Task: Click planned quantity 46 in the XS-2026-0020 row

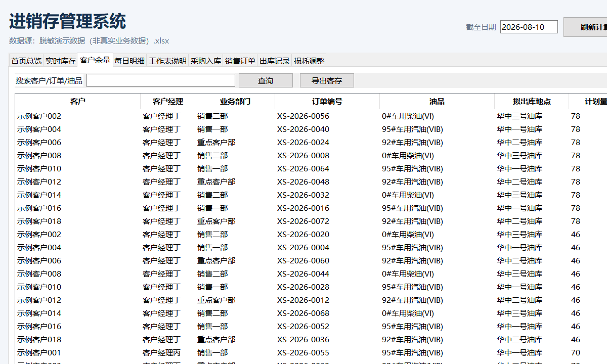Action: coord(576,234)
